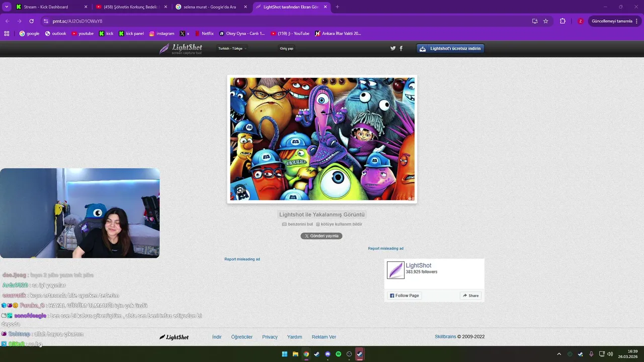Screen dimensions: 644x362
Task: Go forward one page in the browser
Action: click(19, 21)
